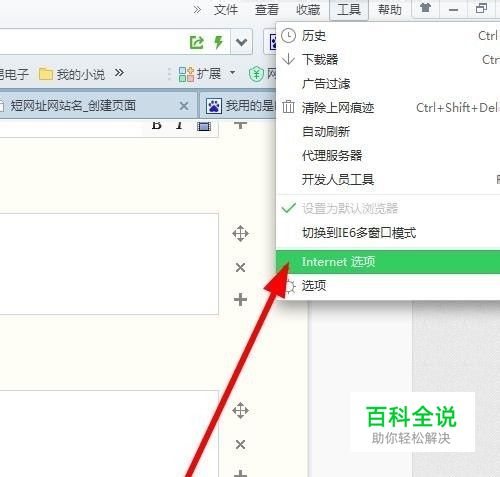Toggle bold formatting in the editor
Viewport: 500px width, 477px height.
[x=156, y=125]
